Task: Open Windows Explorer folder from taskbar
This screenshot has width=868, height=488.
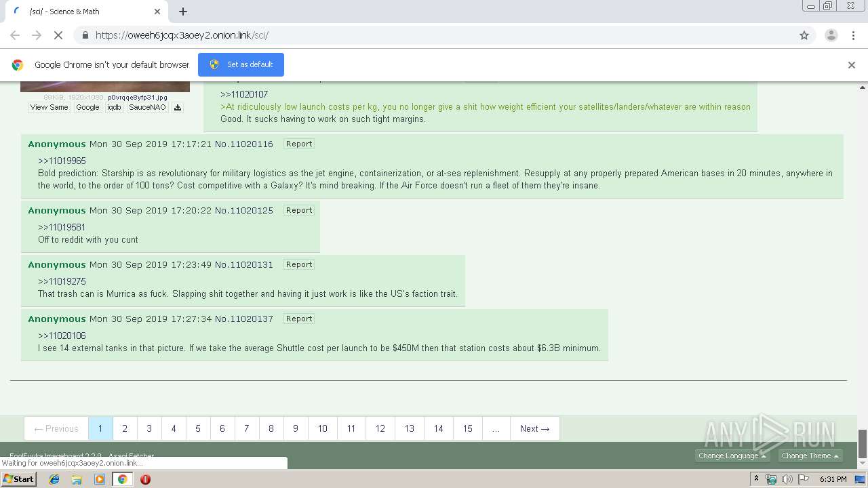Action: pyautogui.click(x=77, y=479)
